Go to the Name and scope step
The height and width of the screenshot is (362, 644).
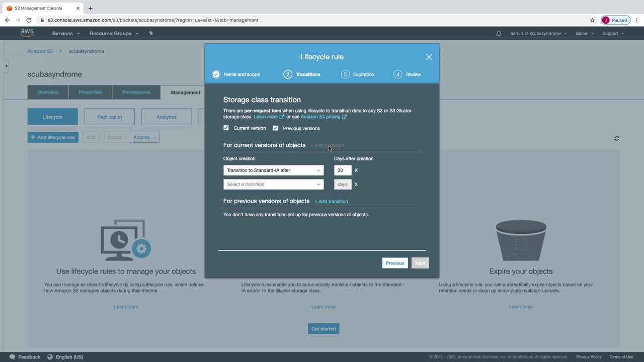coord(236,74)
